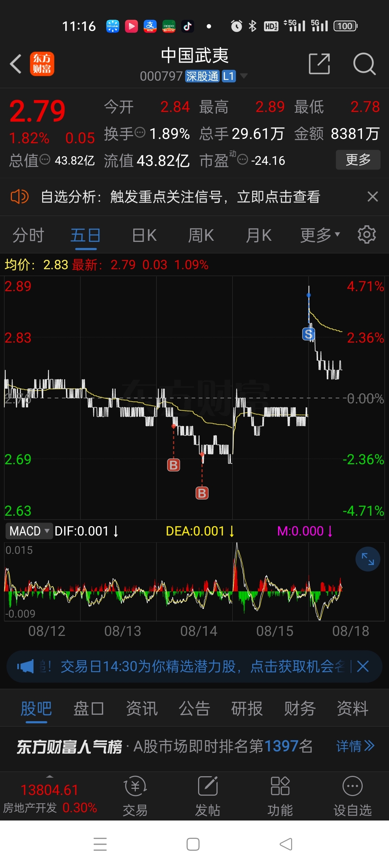Open the 资料 tab
Image resolution: width=389 pixels, height=868 pixels.
[x=352, y=709]
